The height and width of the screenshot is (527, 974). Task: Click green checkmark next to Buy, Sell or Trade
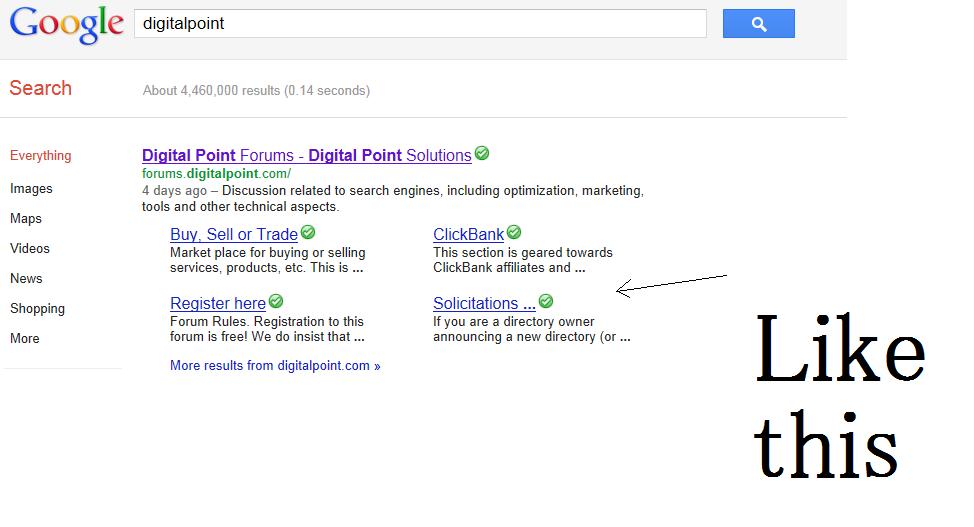click(x=308, y=232)
